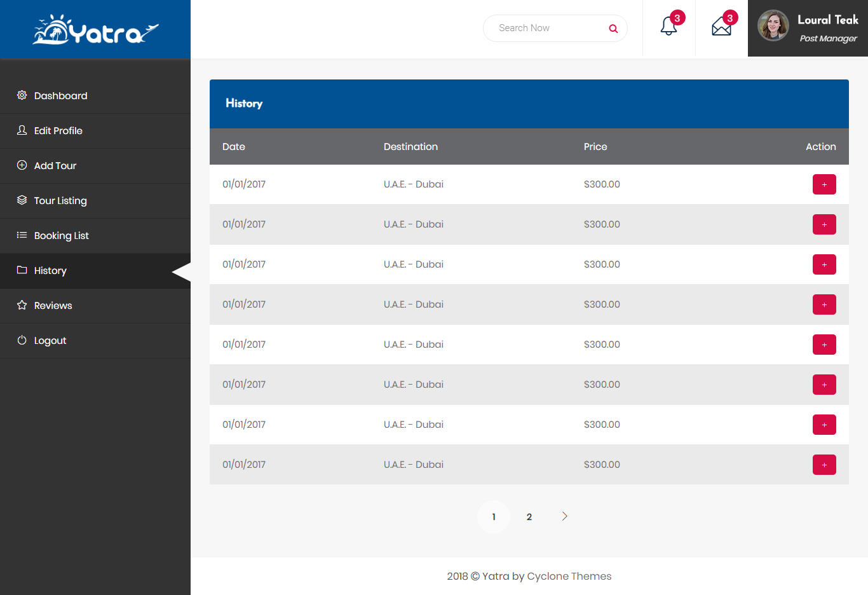
Task: Click the Booking List checklist icon
Action: (x=21, y=235)
